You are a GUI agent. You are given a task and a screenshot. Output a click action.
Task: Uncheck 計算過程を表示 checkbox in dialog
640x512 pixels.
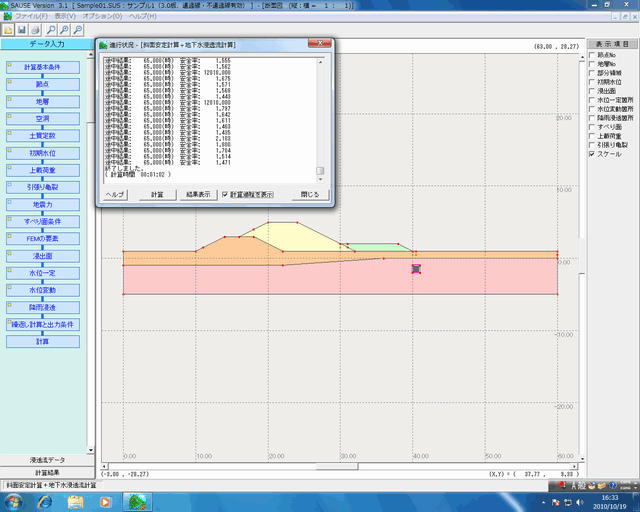tap(225, 195)
